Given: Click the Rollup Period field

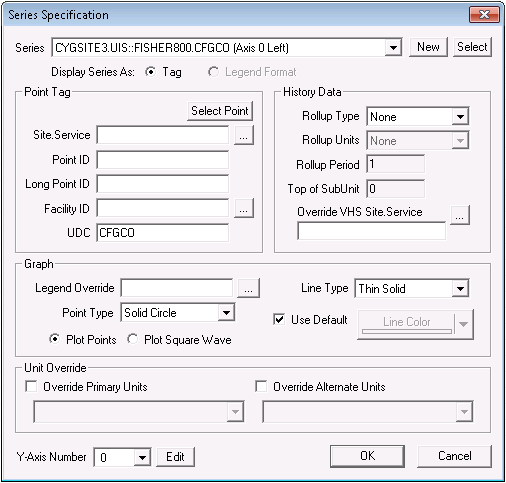Looking at the screenshot, I should point(395,164).
